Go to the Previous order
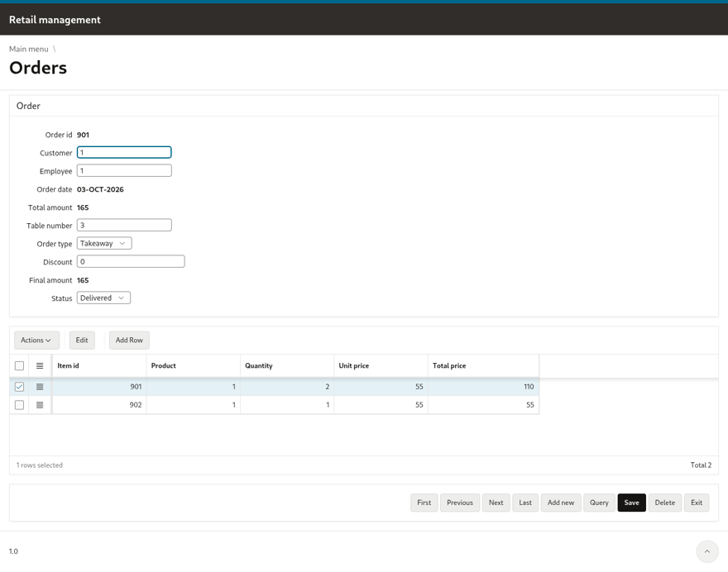728x572 pixels. pyautogui.click(x=460, y=503)
